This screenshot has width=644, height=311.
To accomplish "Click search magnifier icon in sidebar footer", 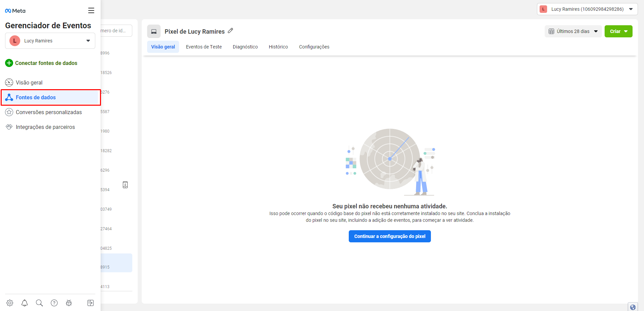I will (x=39, y=303).
